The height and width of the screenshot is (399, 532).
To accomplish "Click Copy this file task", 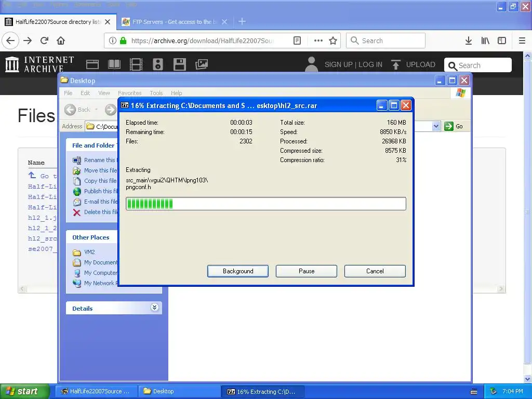I will pyautogui.click(x=95, y=181).
